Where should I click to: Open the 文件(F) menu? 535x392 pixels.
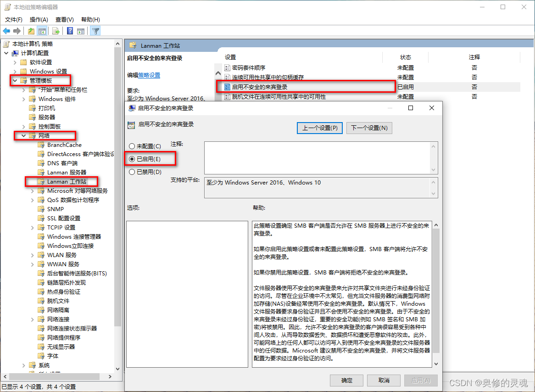[14, 19]
